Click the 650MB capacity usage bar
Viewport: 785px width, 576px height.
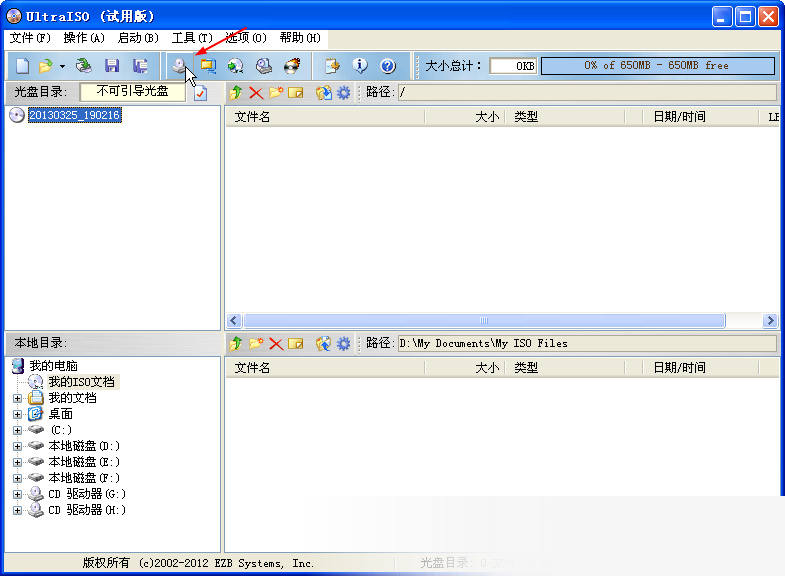pyautogui.click(x=658, y=66)
